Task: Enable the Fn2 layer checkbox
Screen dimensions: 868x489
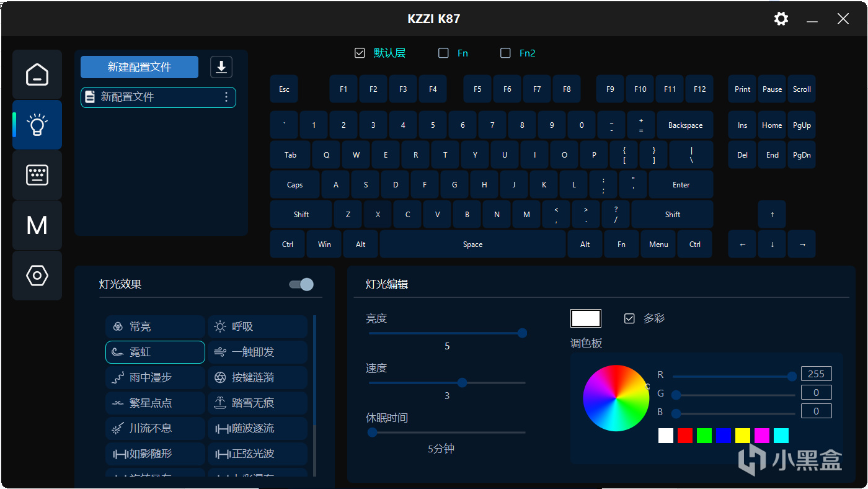Action: tap(505, 53)
